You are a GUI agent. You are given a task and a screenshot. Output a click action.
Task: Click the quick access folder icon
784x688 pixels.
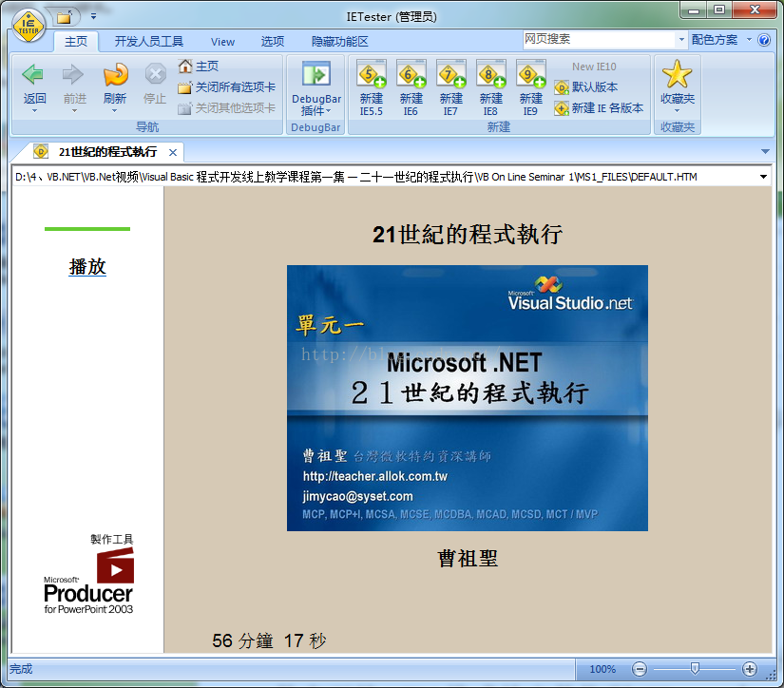[65, 17]
